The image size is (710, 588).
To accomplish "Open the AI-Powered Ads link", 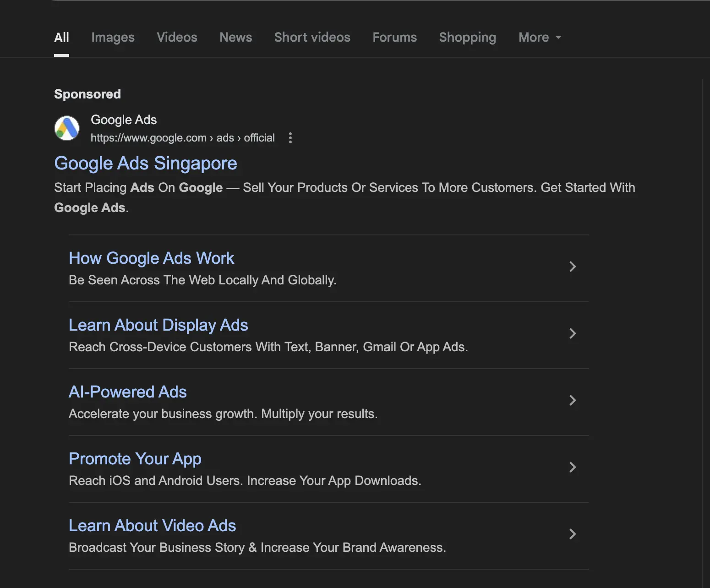I will click(128, 392).
